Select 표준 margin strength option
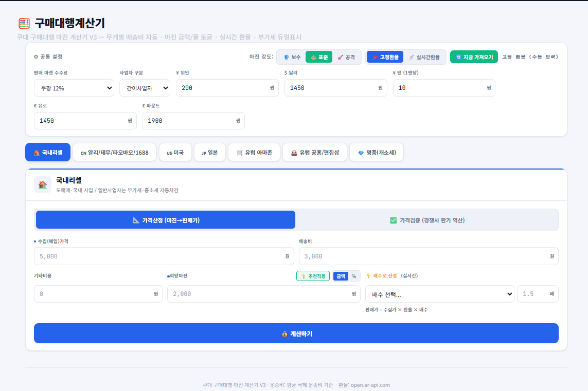 (319, 57)
